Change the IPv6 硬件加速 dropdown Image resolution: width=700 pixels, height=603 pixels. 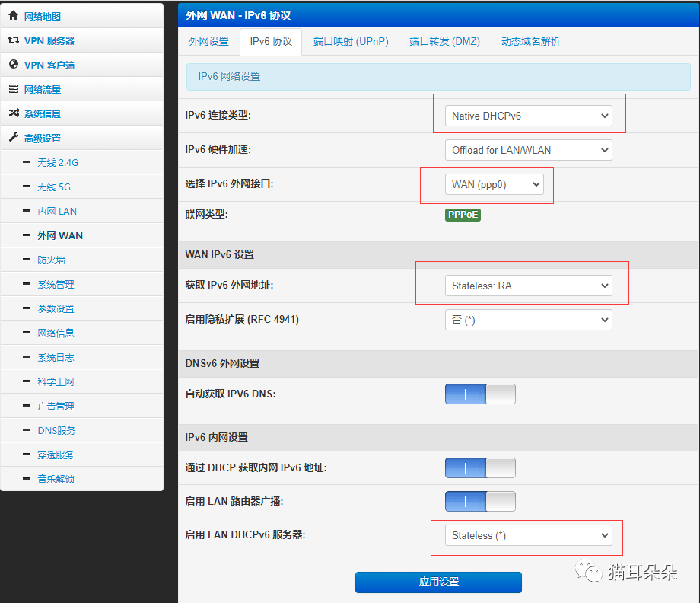click(x=528, y=150)
